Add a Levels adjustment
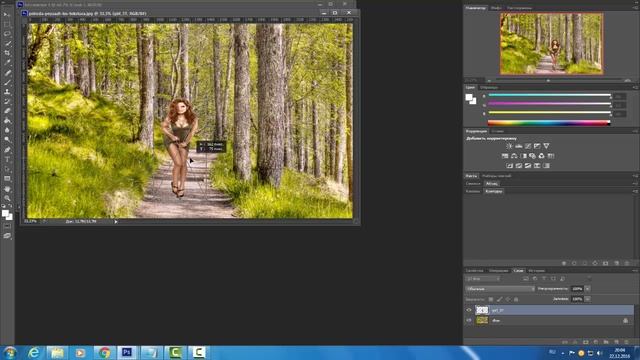The image size is (640, 360). tap(519, 146)
